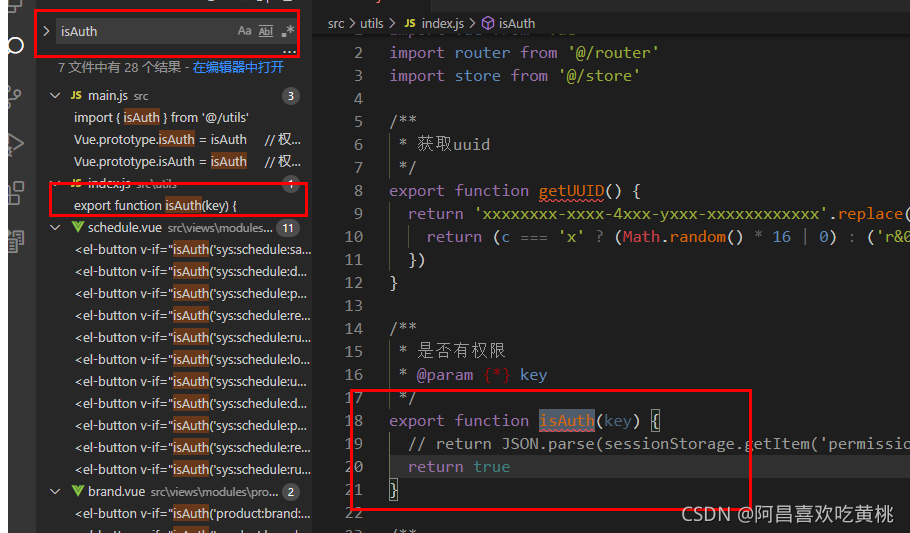Click the isAuth symbol breadcrumb
Screen dimensions: 910x533
(517, 24)
